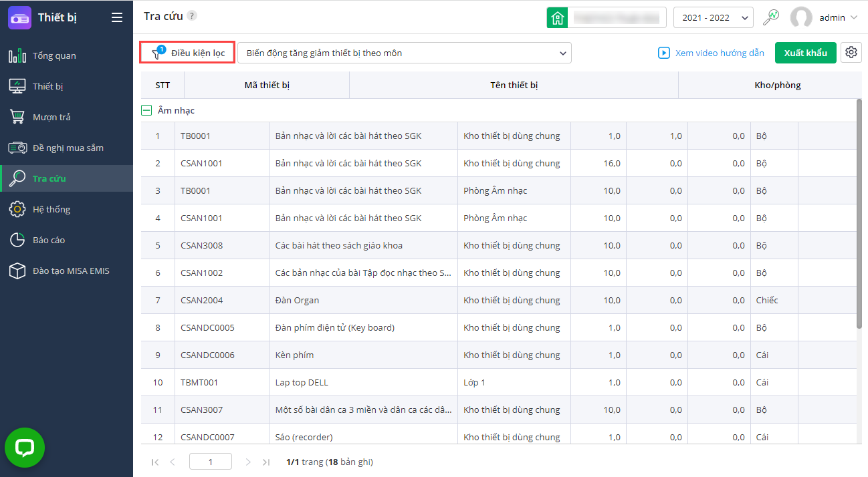Click the Mã thiết bị column header
Viewport: 868px width, 477px height.
coord(267,85)
